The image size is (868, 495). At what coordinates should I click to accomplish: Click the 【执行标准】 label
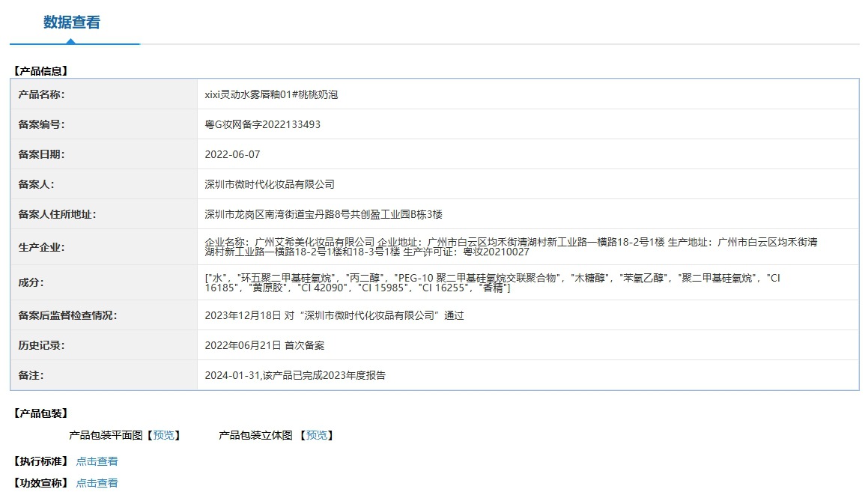[41, 461]
